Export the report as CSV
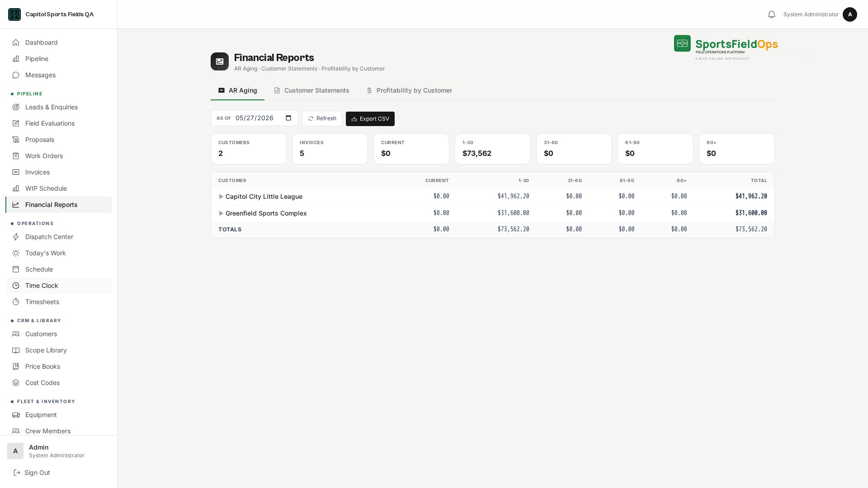 point(370,119)
